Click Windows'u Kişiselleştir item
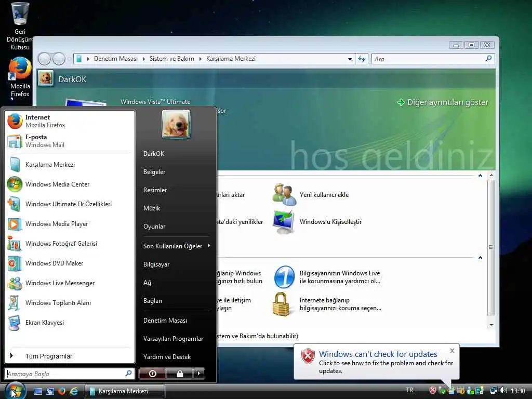This screenshot has height=399, width=532. pos(317,222)
